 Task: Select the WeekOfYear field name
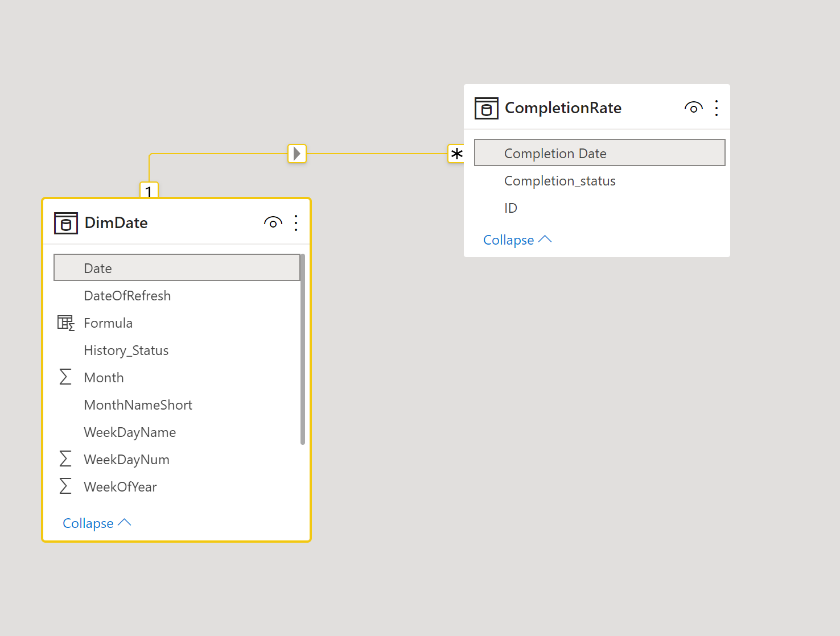[x=120, y=487]
